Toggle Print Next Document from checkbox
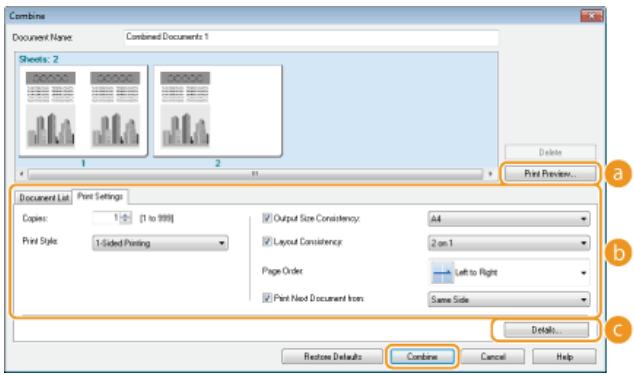Screen dimensions: 634x375 coord(267,298)
